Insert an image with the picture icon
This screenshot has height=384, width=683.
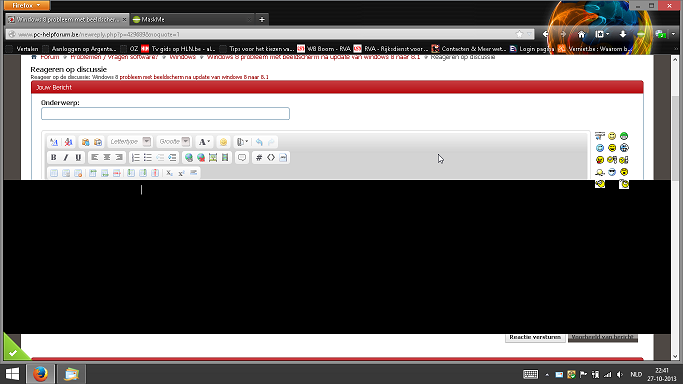(213, 158)
